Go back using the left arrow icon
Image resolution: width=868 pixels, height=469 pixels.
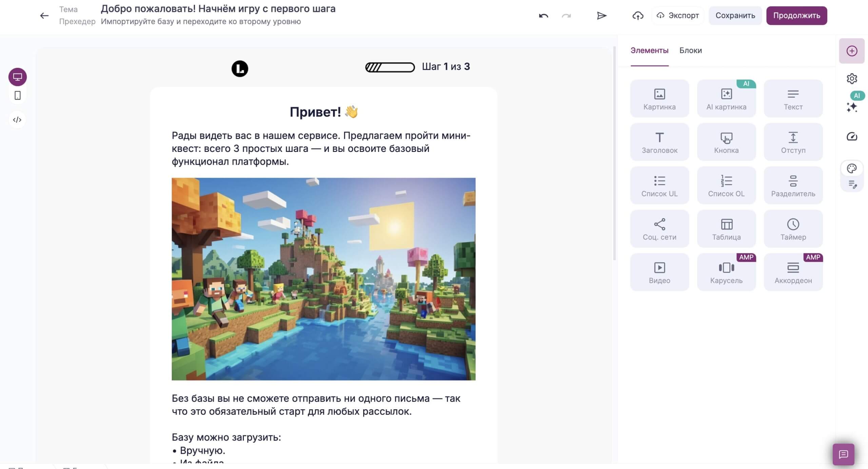pos(44,16)
